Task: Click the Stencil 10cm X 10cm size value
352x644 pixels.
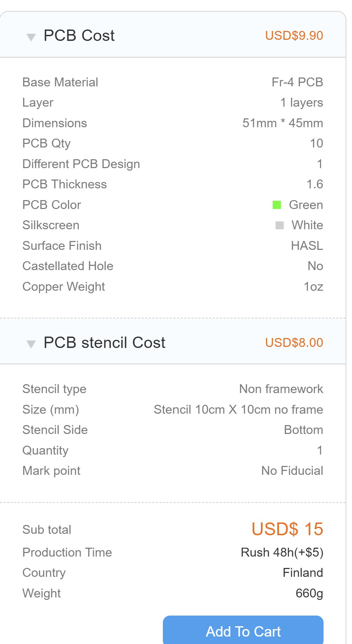Action: pos(238,409)
